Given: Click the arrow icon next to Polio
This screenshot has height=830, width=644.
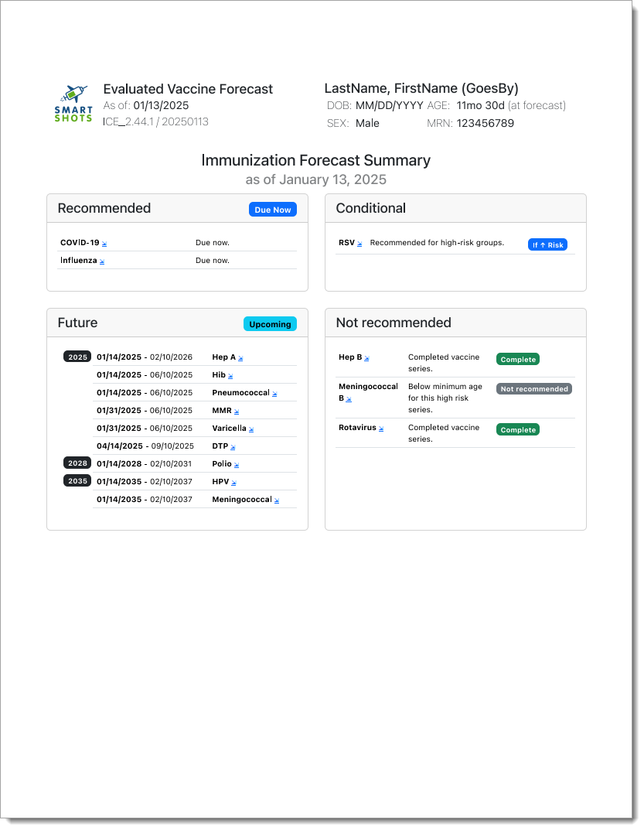Looking at the screenshot, I should (237, 465).
